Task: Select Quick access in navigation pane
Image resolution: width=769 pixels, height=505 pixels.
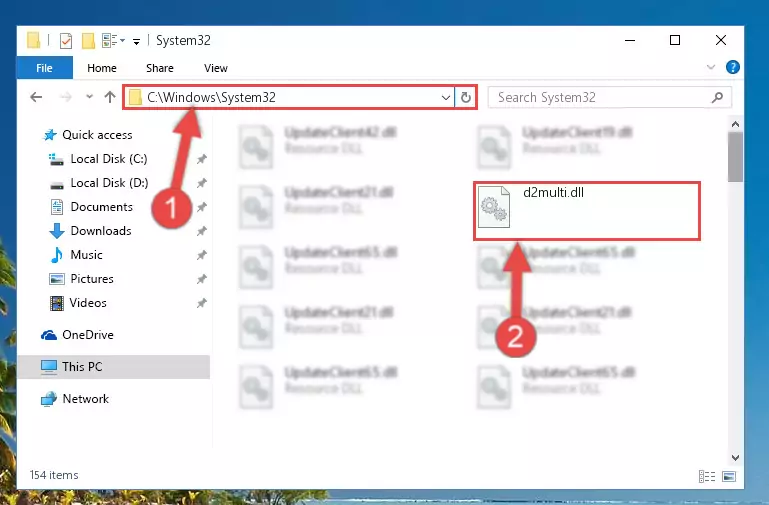Action: [97, 135]
